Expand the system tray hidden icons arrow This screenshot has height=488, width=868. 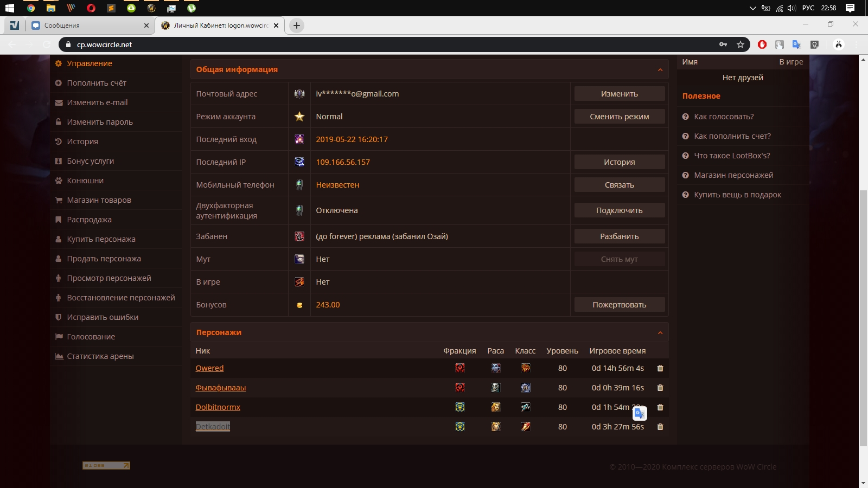tap(752, 8)
